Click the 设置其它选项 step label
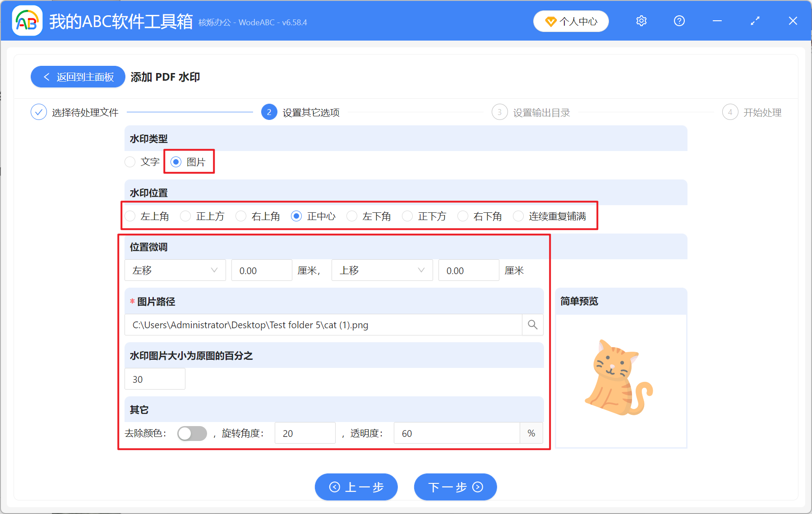 [x=310, y=112]
